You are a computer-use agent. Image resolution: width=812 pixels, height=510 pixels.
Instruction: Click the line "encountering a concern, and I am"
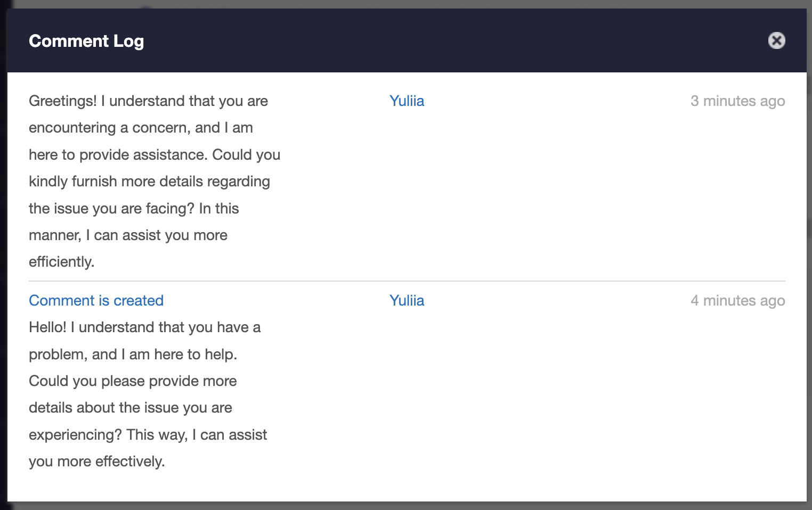pos(141,128)
